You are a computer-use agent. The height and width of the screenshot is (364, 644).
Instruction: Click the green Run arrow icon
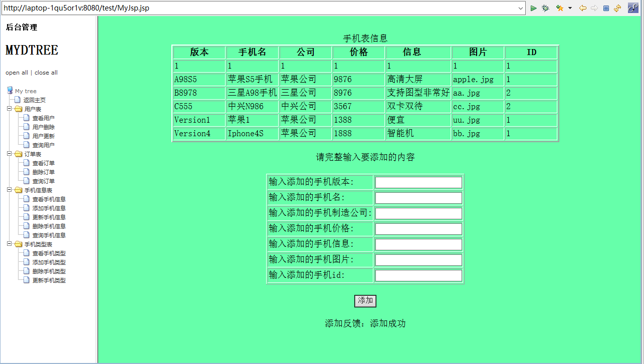click(534, 8)
